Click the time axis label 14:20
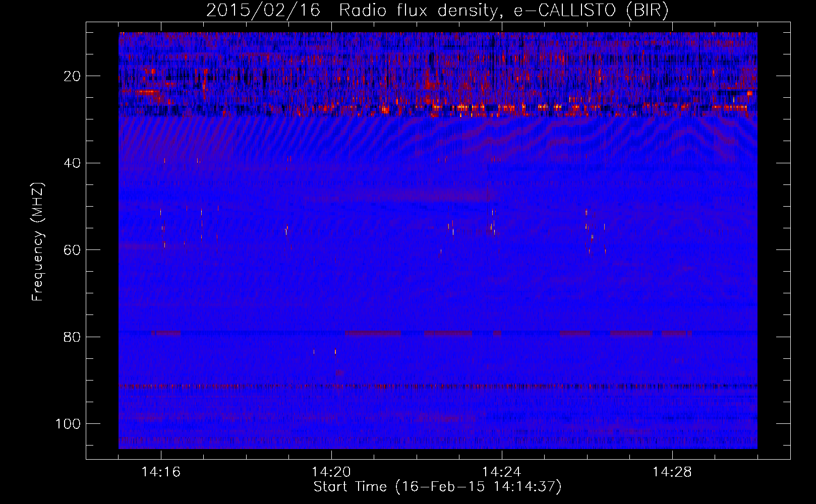The image size is (816, 504). (331, 472)
